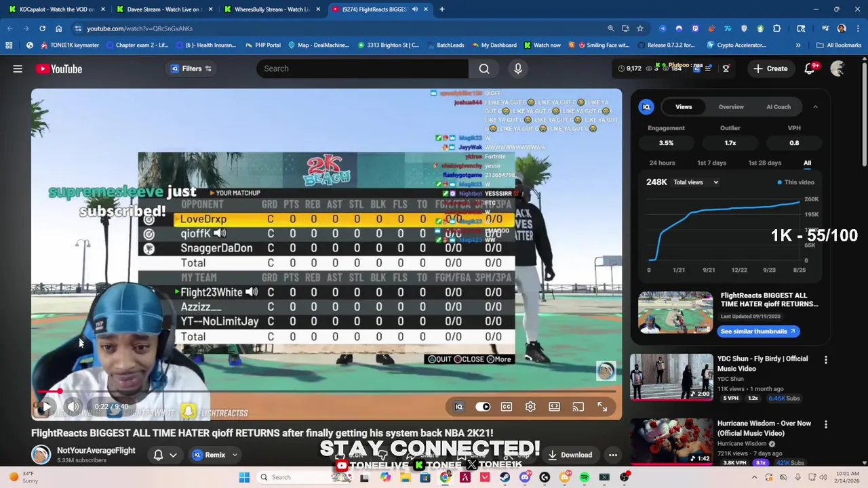Open a new browser tab
This screenshot has width=868, height=488.
(x=441, y=9)
